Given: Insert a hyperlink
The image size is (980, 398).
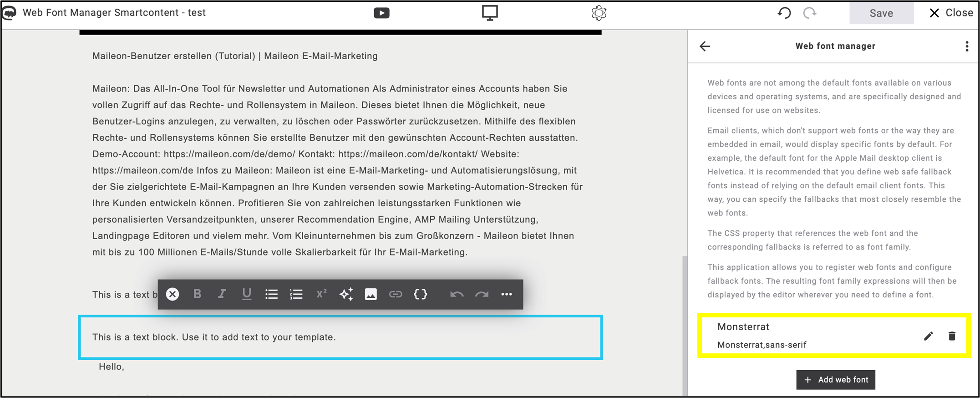Looking at the screenshot, I should click(396, 294).
